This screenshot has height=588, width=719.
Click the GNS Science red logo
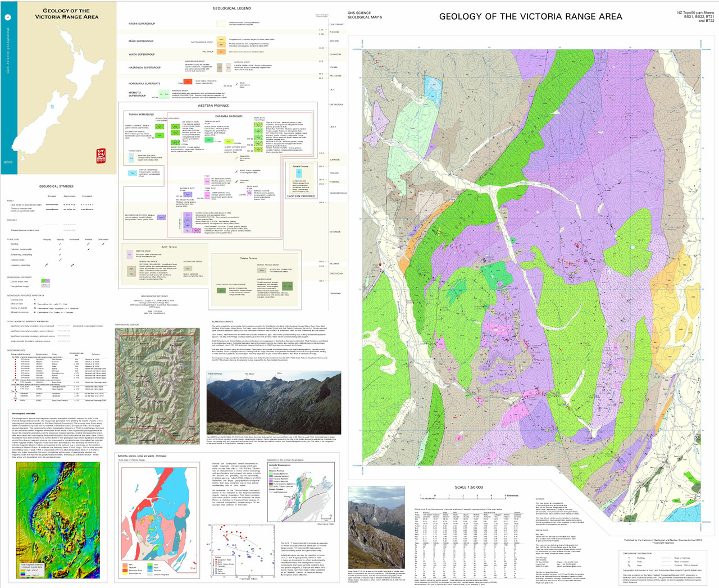pyautogui.click(x=101, y=154)
